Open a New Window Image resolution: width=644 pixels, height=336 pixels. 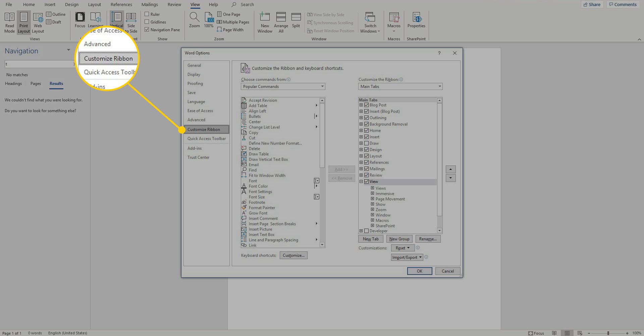(x=265, y=22)
